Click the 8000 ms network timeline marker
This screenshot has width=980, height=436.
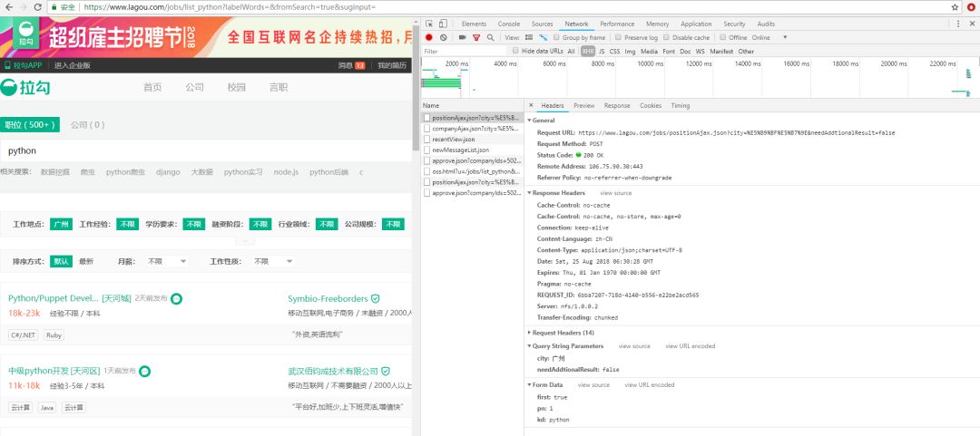coord(603,63)
